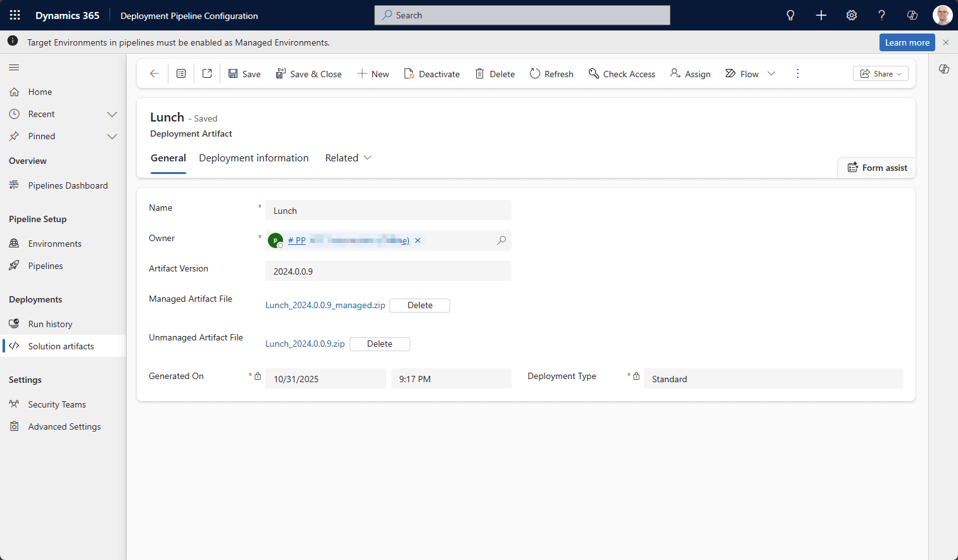Collapse the site map hamburger menu
The width and height of the screenshot is (958, 560).
click(14, 67)
